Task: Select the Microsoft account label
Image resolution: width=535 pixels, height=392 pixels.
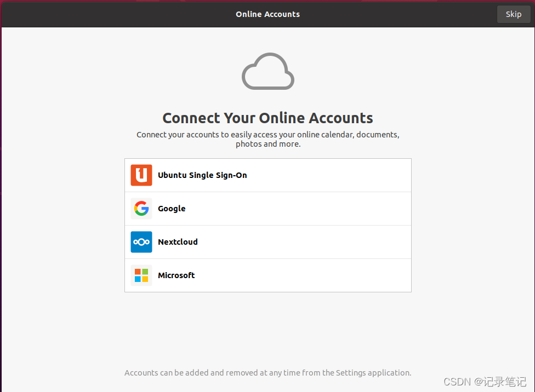Action: click(177, 275)
